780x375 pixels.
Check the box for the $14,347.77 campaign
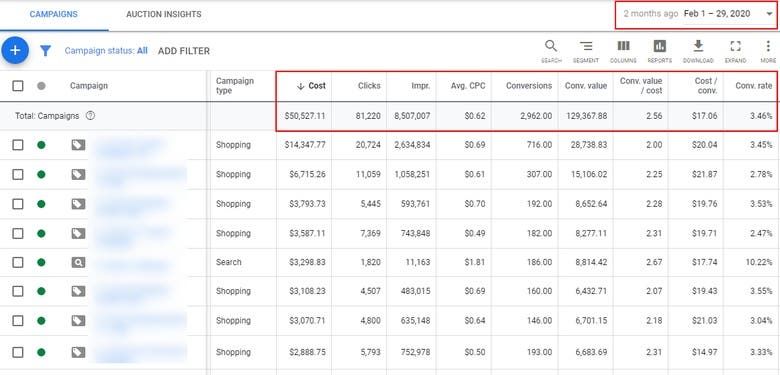click(x=18, y=145)
